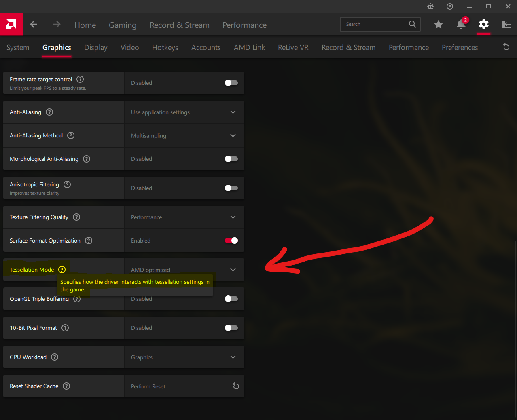Enable Frame rate target control toggle
This screenshot has width=517, height=420.
[231, 83]
